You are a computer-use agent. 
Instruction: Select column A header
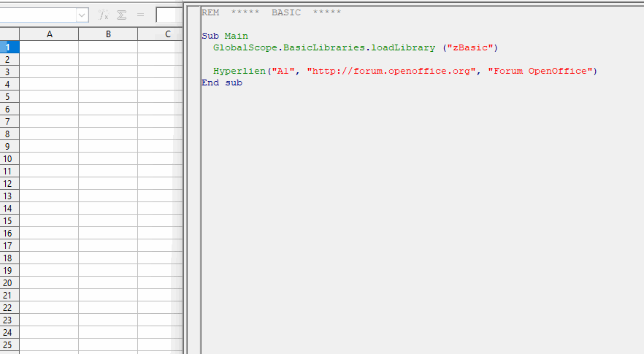[49, 34]
